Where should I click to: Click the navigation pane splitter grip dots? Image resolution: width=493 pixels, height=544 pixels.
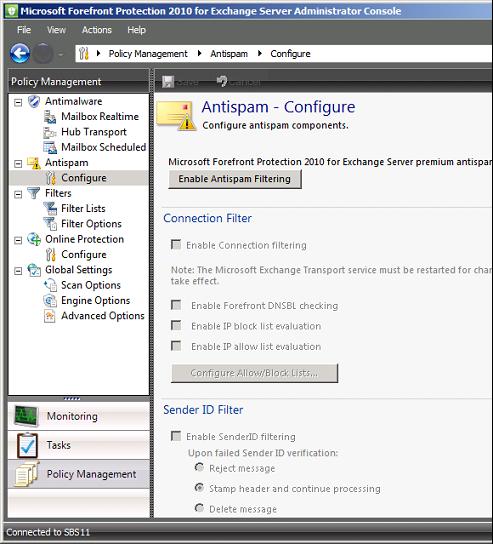click(73, 399)
